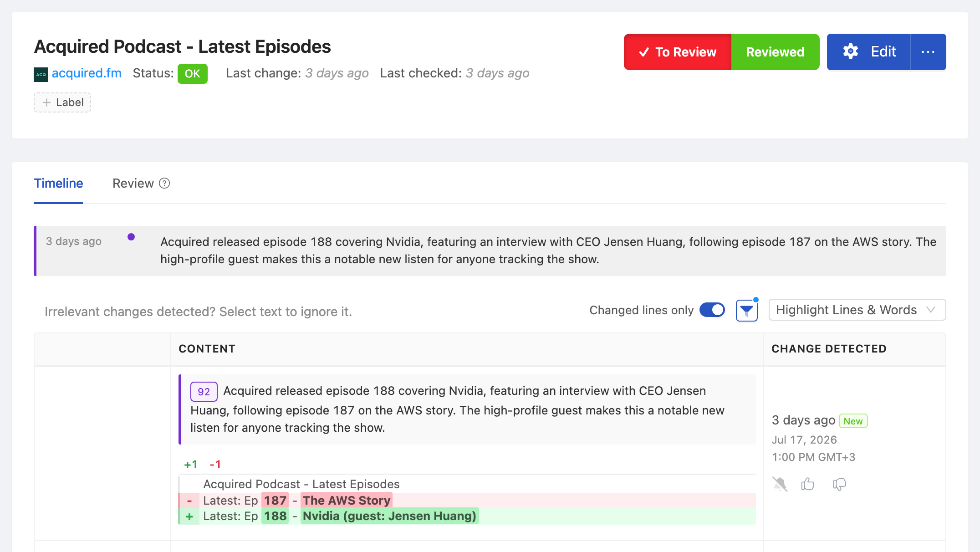Open the more options ellipsis menu
Viewport: 980px width, 552px height.
(928, 52)
